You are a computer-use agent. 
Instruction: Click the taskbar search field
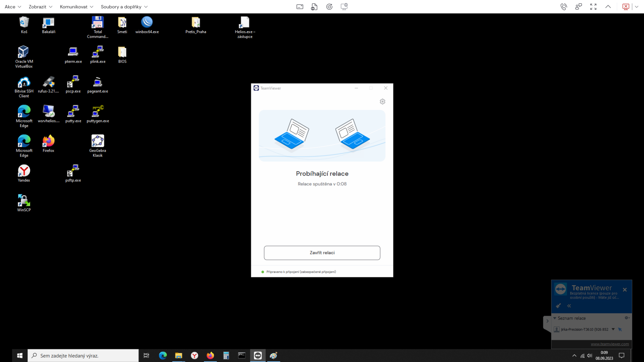click(x=83, y=356)
